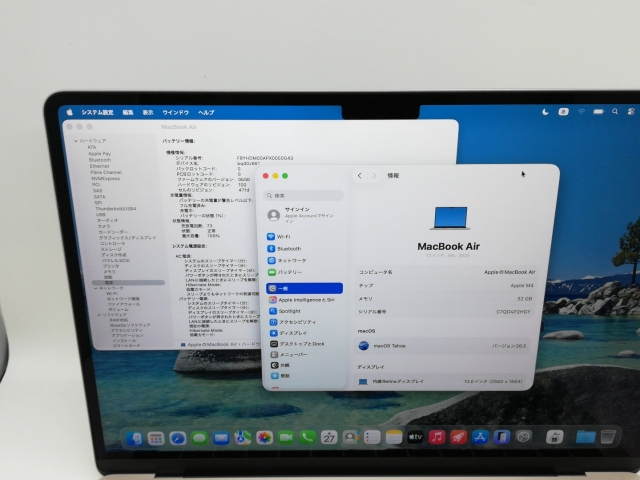Open the Music app in the Dock
The width and height of the screenshot is (640, 480).
[x=437, y=438]
